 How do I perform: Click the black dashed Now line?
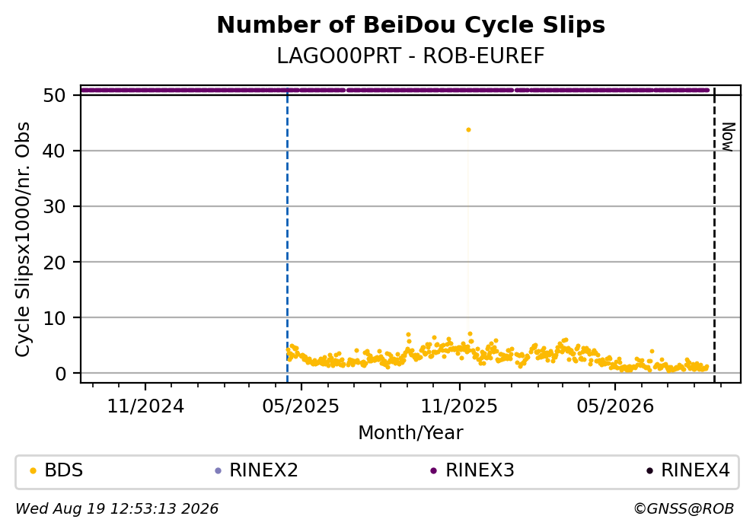coord(714,235)
